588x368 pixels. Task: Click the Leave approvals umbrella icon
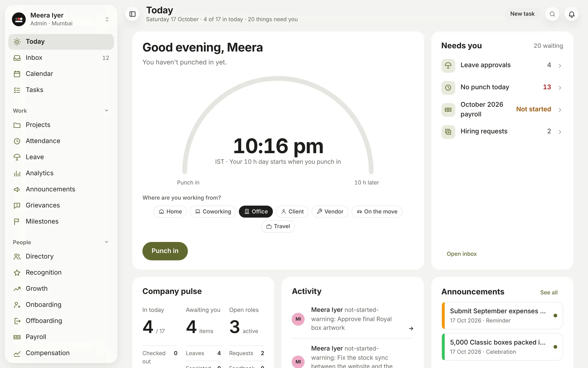[448, 66]
